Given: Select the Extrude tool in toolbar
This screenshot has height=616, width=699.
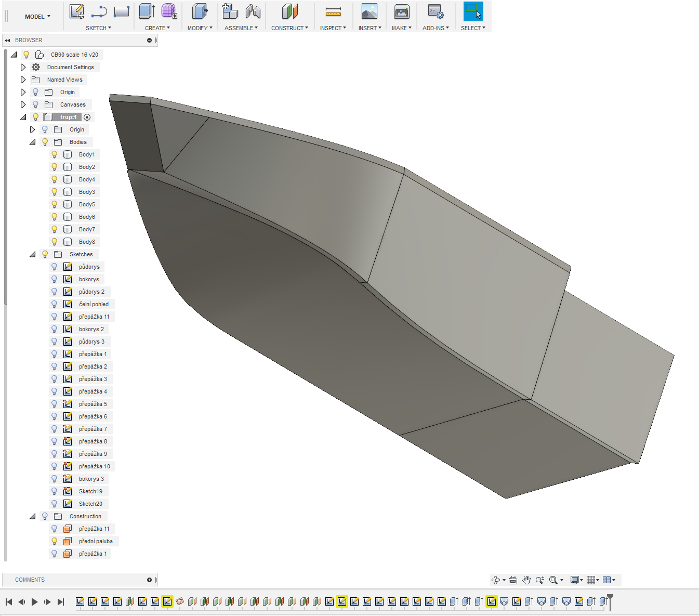Looking at the screenshot, I should (147, 11).
